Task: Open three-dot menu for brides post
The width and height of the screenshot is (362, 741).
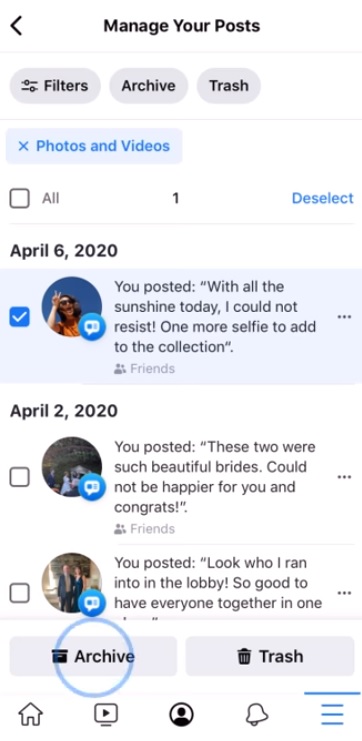Action: tap(344, 477)
